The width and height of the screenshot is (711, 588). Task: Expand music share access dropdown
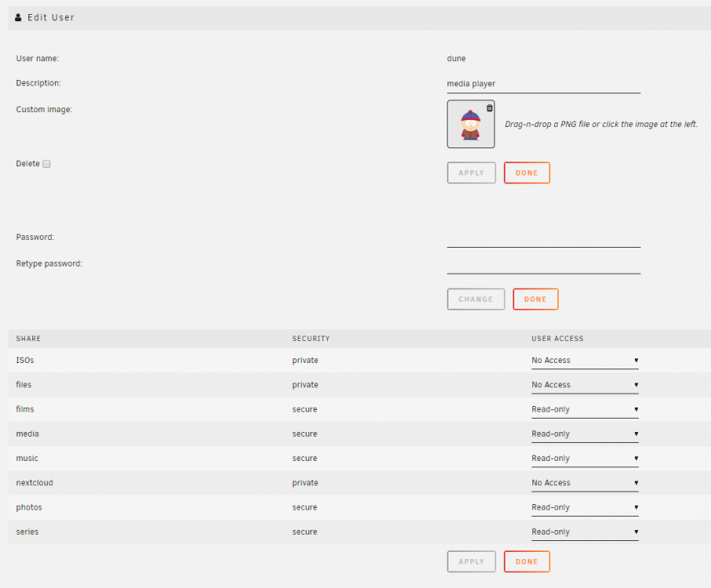[585, 459]
